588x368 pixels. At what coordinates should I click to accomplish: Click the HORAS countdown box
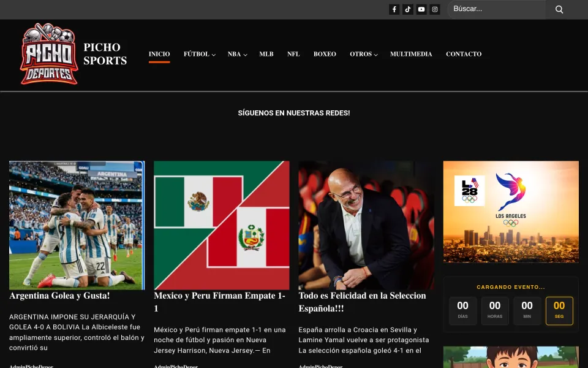click(495, 310)
